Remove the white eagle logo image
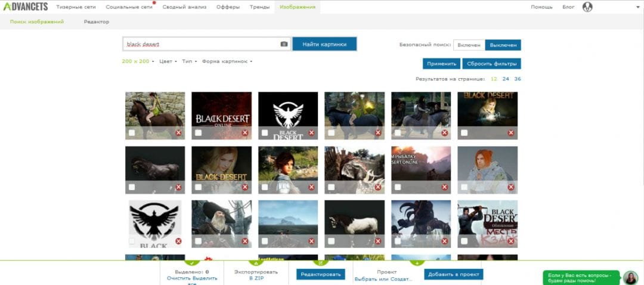The width and height of the screenshot is (644, 285). point(311,132)
